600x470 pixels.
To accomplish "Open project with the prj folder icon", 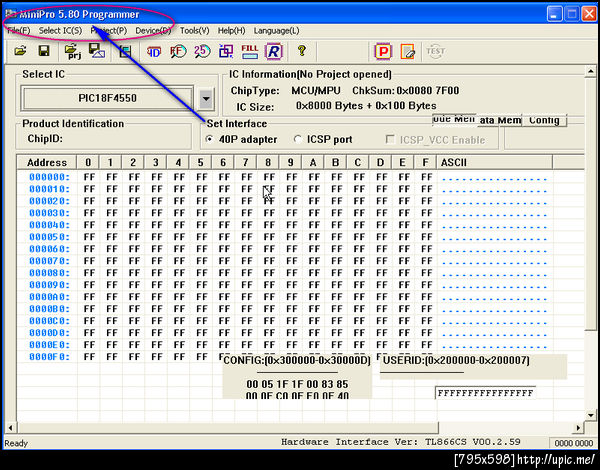I will [x=73, y=51].
